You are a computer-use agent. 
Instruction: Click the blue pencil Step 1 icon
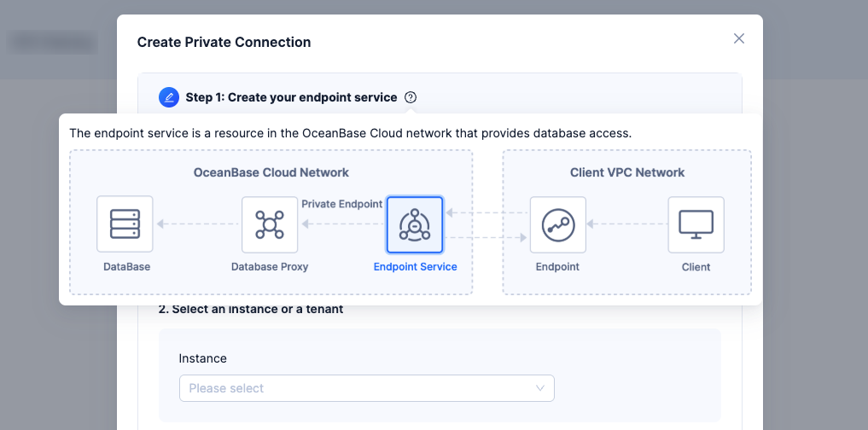coord(169,97)
